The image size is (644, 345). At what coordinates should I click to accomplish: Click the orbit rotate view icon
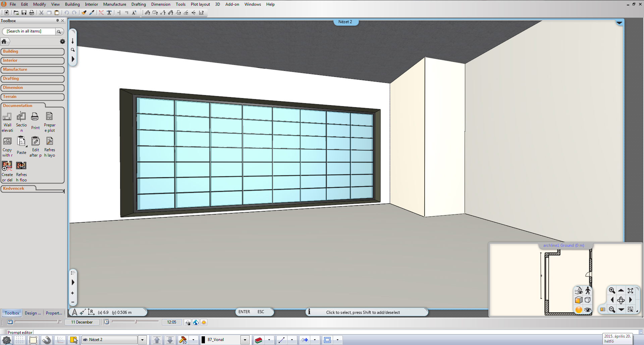pos(621,300)
